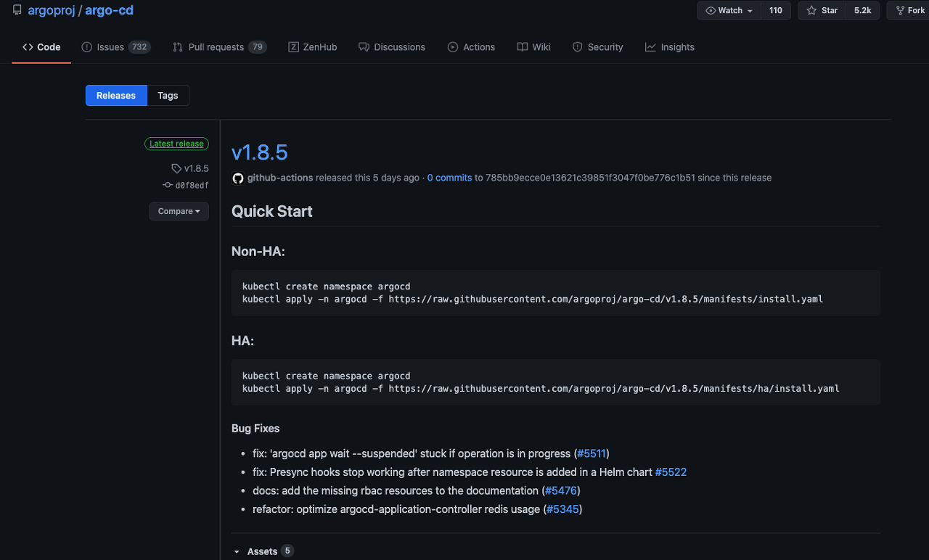Click the Assets count badge 5
Viewport: 929px width, 560px height.
pyautogui.click(x=287, y=551)
